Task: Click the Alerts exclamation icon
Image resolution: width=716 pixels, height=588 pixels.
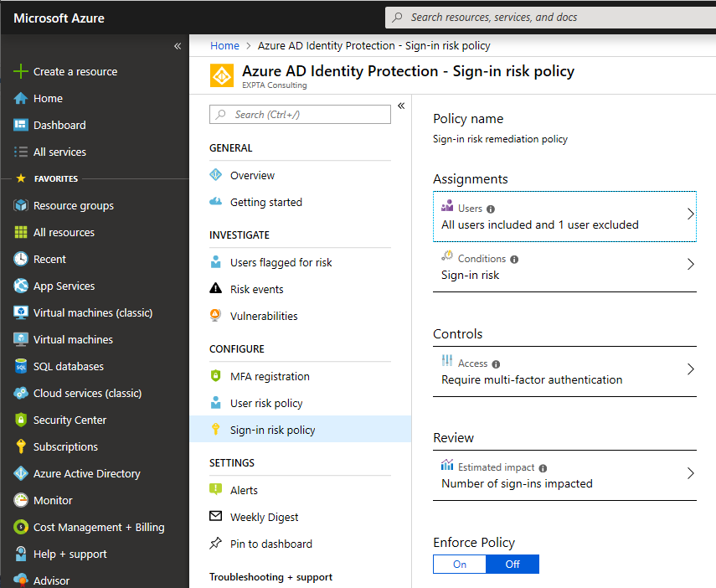Action: (215, 489)
